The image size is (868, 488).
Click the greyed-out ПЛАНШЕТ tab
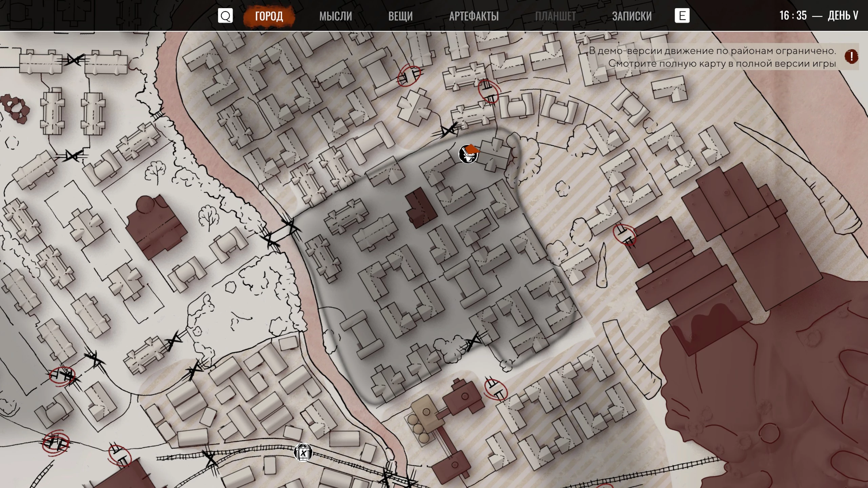(x=555, y=16)
